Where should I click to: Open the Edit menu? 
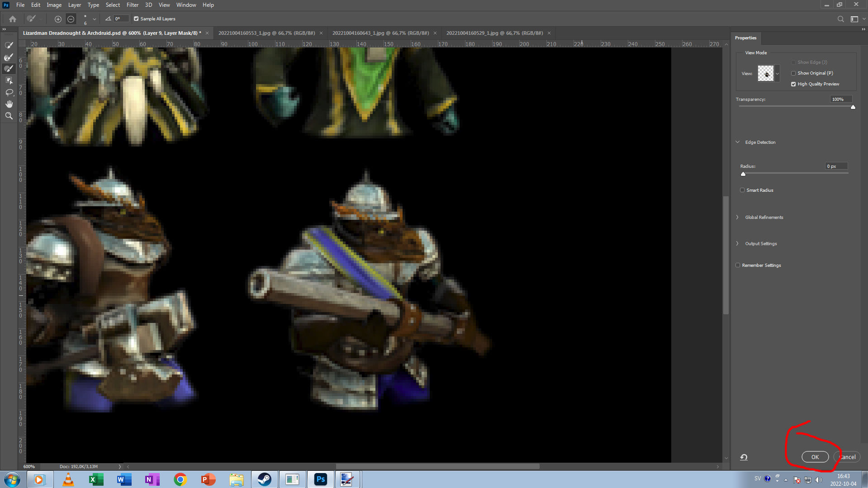pos(36,5)
